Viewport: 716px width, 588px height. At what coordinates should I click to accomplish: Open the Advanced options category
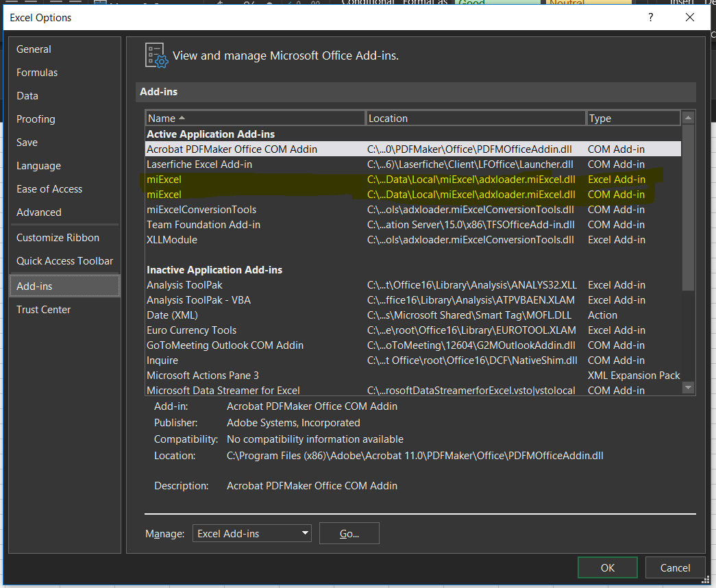point(64,212)
